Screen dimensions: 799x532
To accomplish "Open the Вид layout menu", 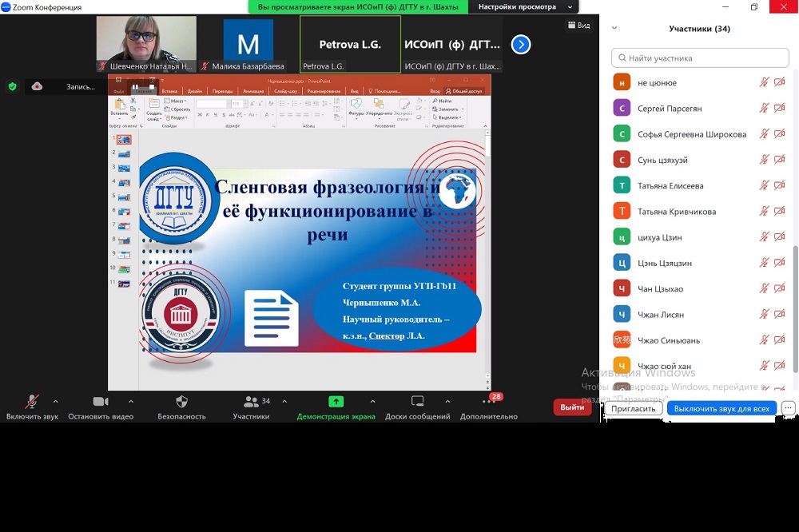I will [x=579, y=26].
